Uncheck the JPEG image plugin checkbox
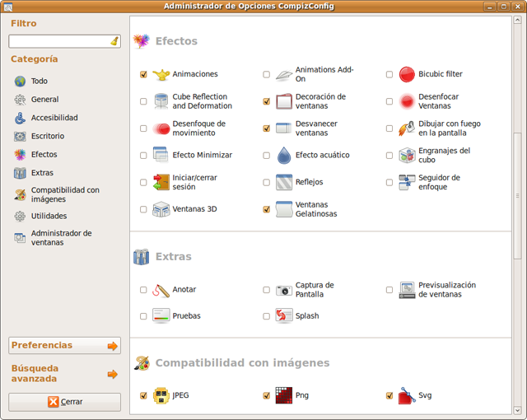Image resolution: width=527 pixels, height=420 pixels. [x=143, y=396]
